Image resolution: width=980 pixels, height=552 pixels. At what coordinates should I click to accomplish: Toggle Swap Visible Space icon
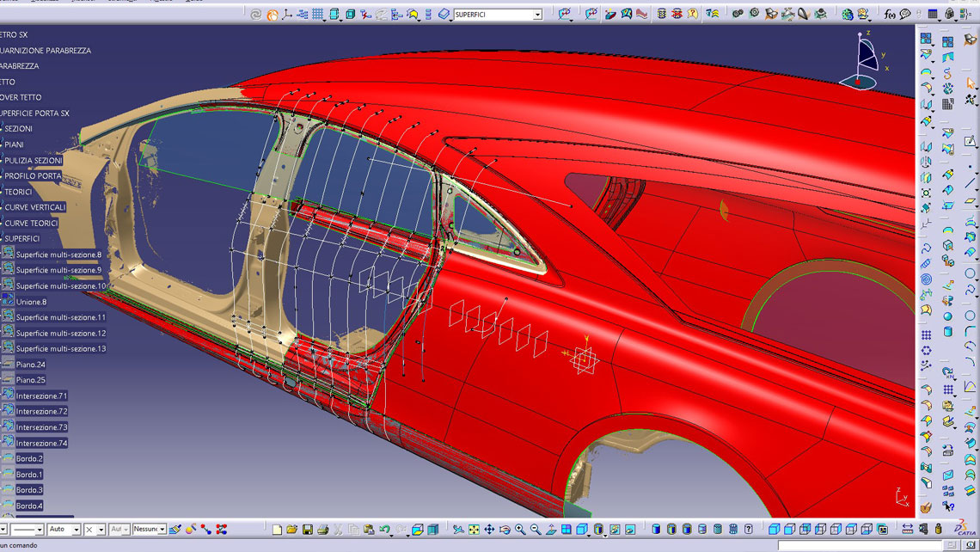tap(630, 530)
